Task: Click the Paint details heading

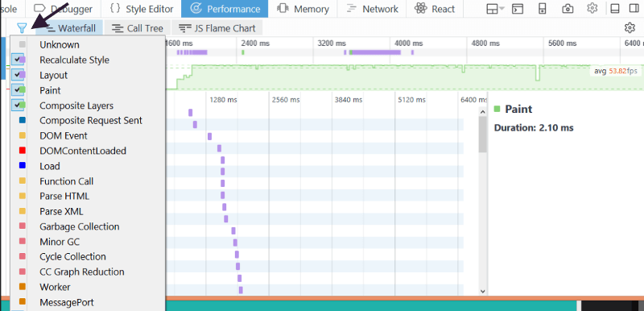Action: [x=518, y=109]
